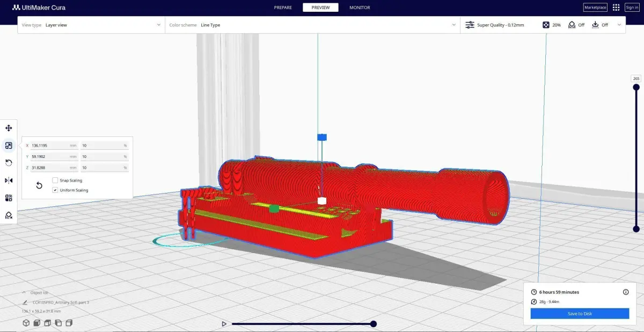Screen dimensions: 644x332
Task: Click the adhesion Off icon
Action: pyautogui.click(x=595, y=25)
